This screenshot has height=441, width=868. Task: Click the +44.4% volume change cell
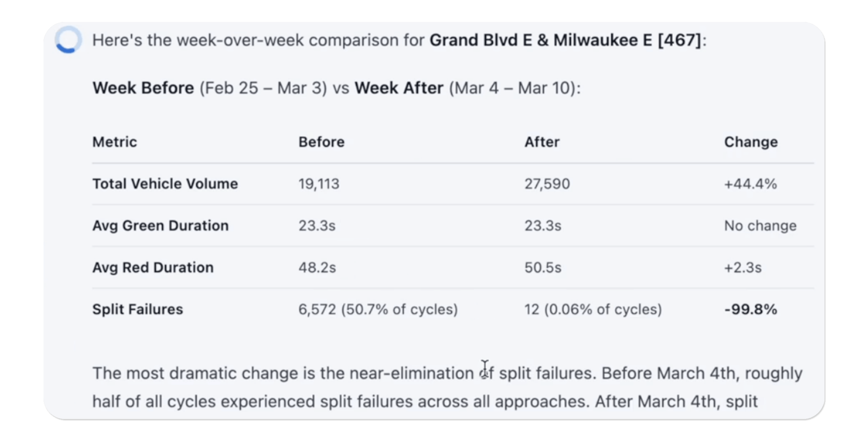click(750, 184)
